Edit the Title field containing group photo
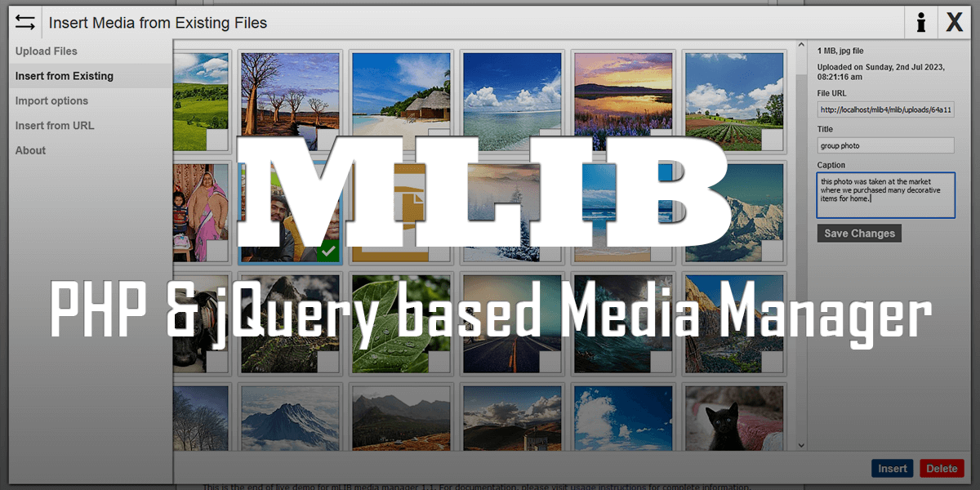The height and width of the screenshot is (490, 980). point(885,145)
